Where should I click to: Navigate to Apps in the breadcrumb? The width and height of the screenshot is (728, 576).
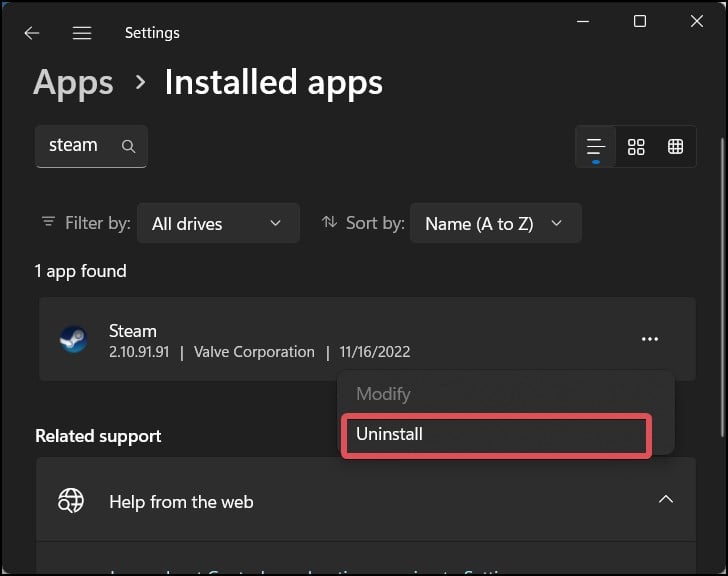click(73, 83)
